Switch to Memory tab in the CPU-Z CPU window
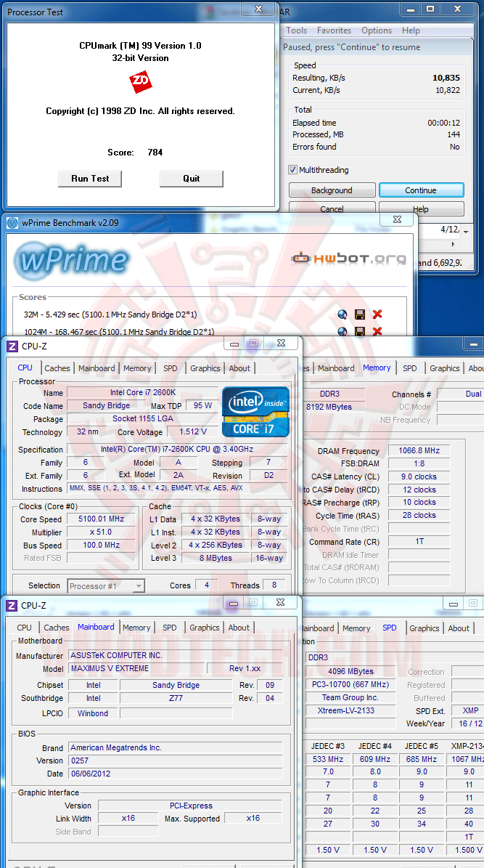 tap(137, 368)
